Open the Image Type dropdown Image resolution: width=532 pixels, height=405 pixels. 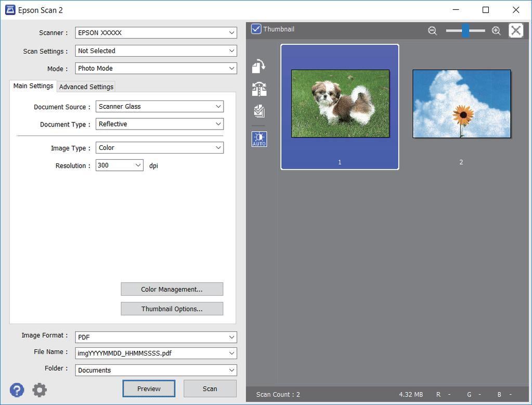160,148
